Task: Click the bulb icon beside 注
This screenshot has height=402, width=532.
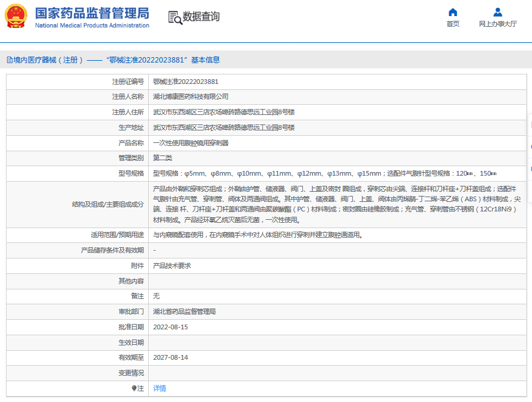Action: (x=134, y=388)
